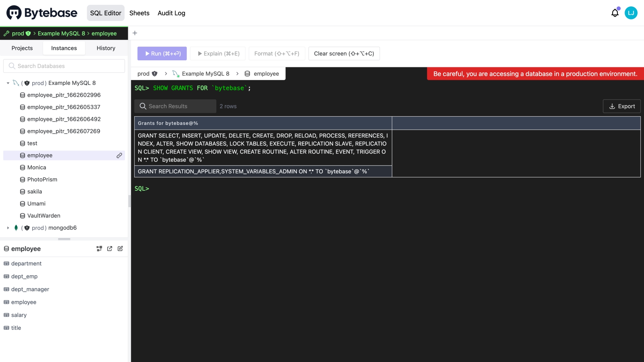Click the GRANT SELECT, INSERT result cell
The height and width of the screenshot is (362, 644).
click(263, 148)
